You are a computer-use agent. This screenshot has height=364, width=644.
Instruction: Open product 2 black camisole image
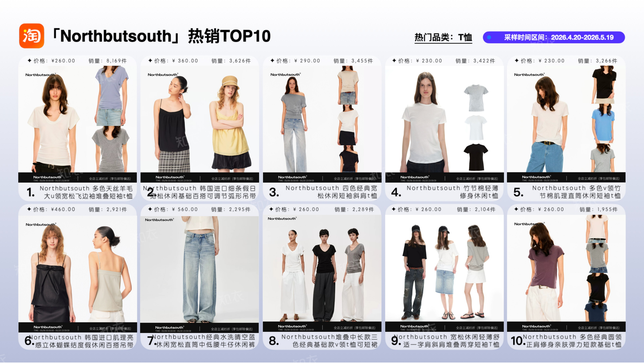173,124
